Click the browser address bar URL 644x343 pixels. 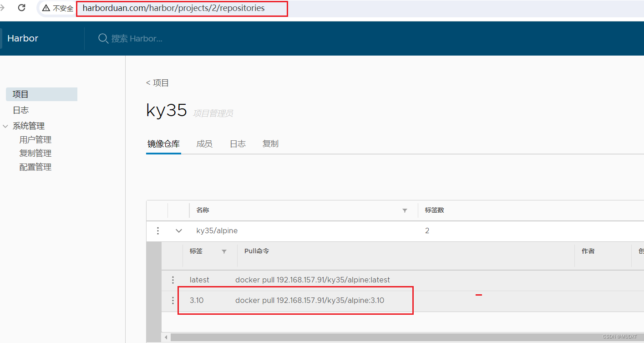[173, 8]
